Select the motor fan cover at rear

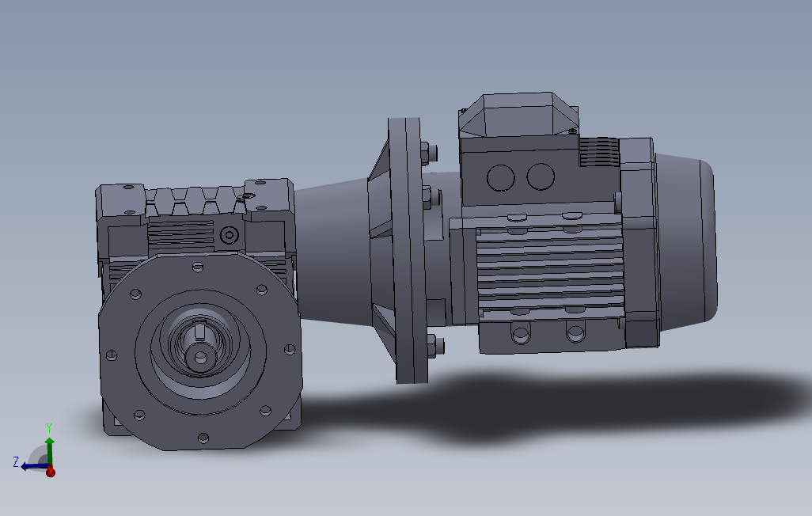point(687,241)
